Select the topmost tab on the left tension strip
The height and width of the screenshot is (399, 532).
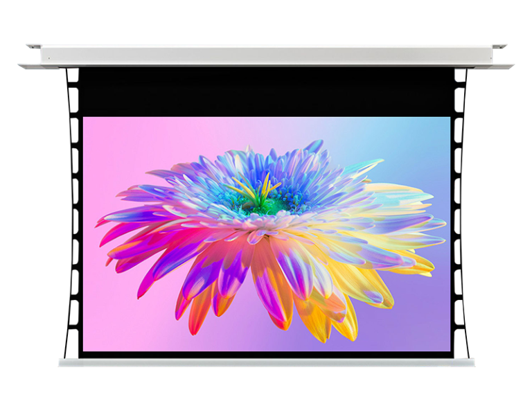click(x=73, y=76)
